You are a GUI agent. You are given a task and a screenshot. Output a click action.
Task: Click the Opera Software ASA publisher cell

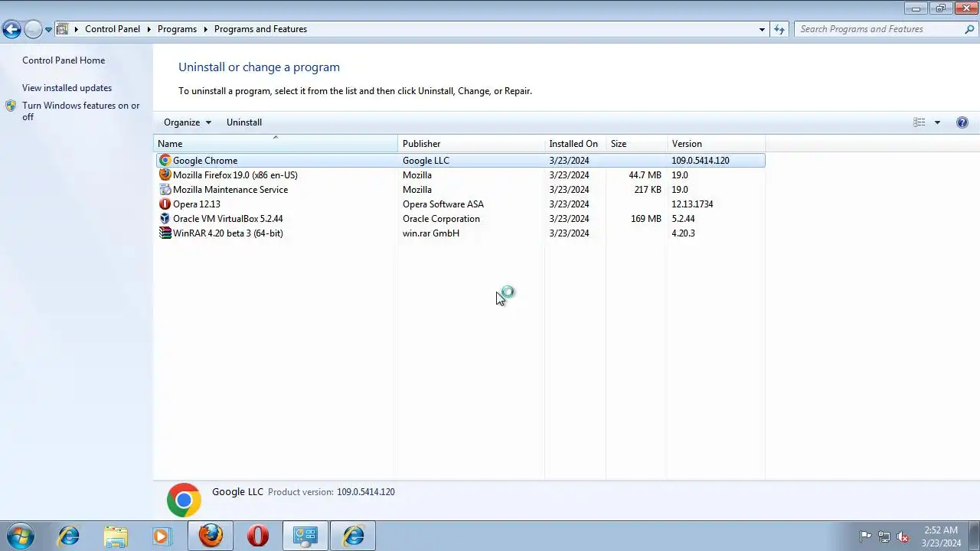tap(443, 204)
